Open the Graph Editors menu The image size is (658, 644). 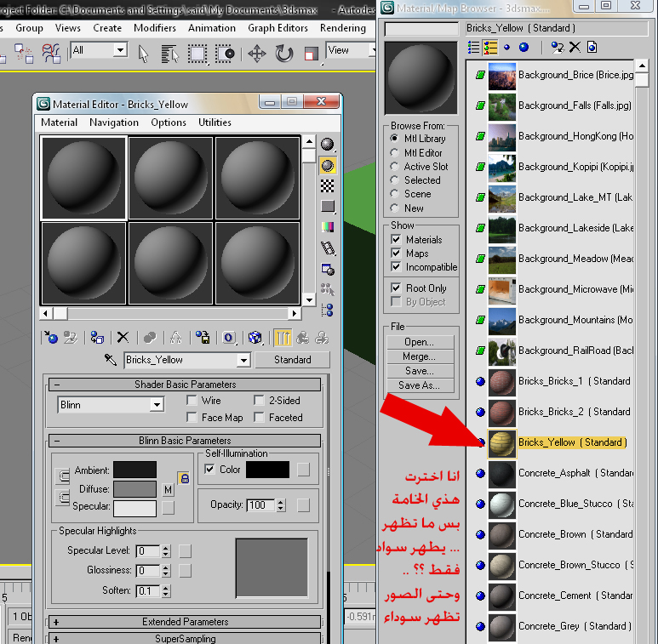tap(278, 28)
